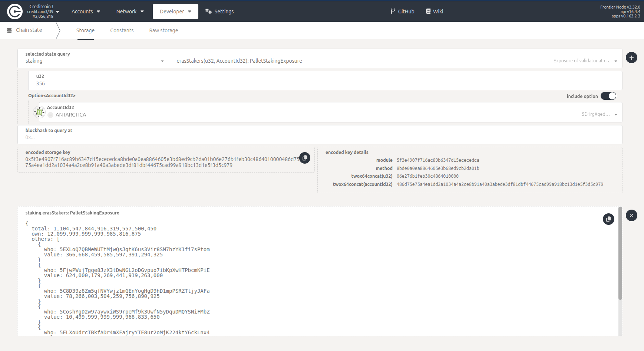Click the Creditcoin logo icon
This screenshot has width=644, height=351.
(15, 12)
